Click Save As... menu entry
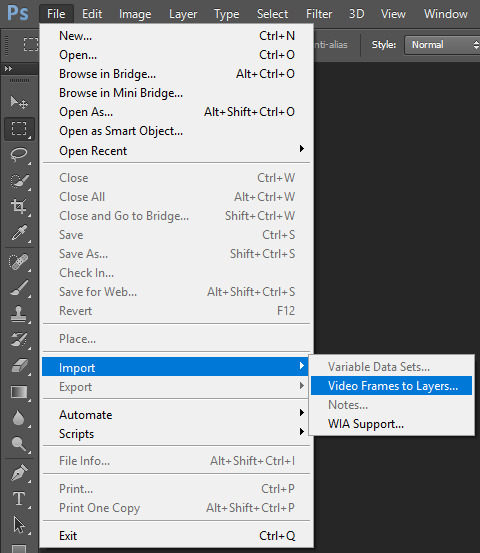 click(x=176, y=254)
